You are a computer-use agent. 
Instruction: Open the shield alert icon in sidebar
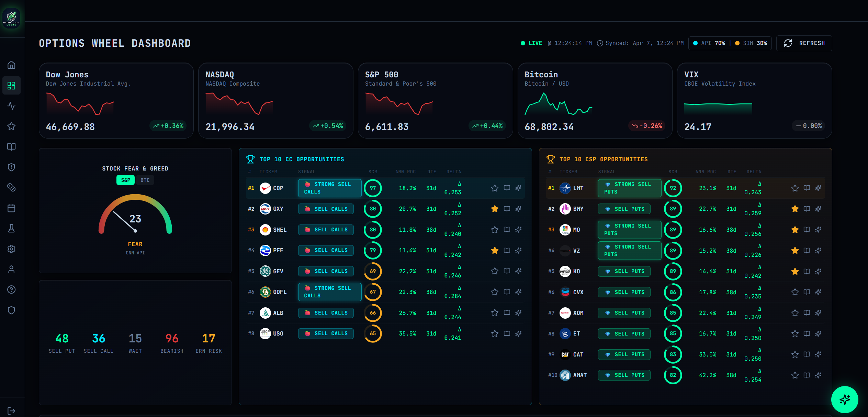click(x=11, y=167)
